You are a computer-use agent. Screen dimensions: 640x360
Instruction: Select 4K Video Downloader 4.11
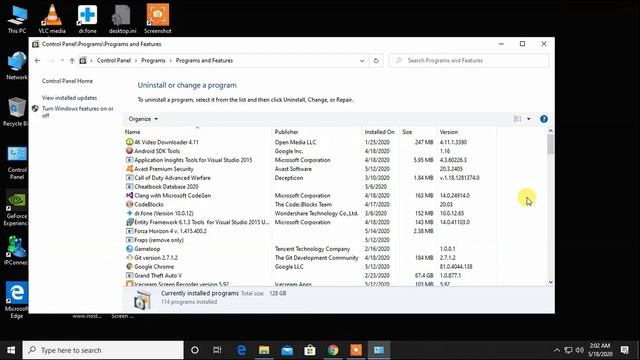[166, 142]
